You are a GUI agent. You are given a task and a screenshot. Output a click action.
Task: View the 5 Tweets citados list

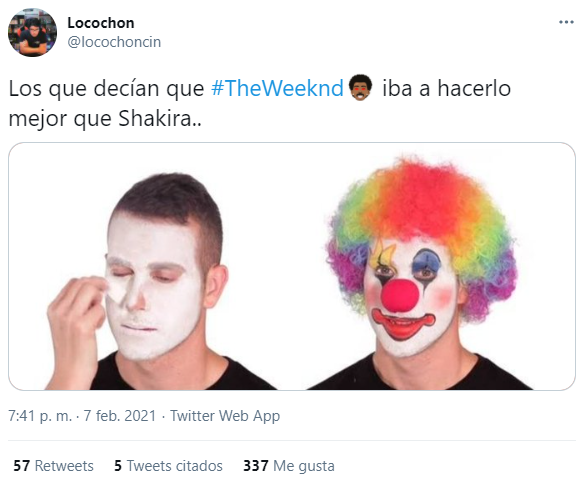[168, 466]
